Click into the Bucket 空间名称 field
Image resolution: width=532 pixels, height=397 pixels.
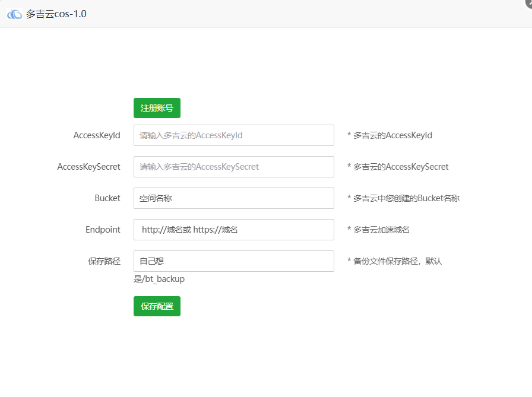point(233,198)
